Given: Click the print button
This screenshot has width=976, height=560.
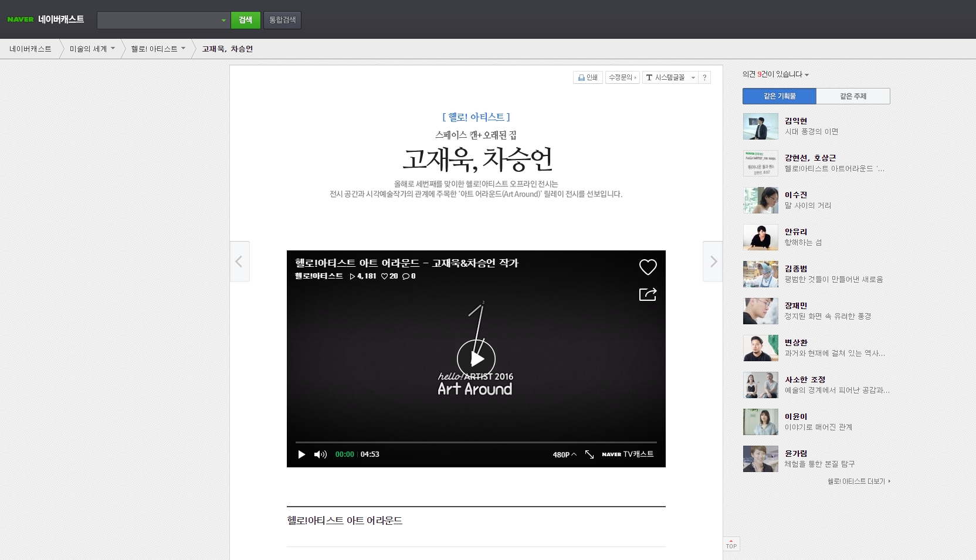Looking at the screenshot, I should click(x=588, y=77).
